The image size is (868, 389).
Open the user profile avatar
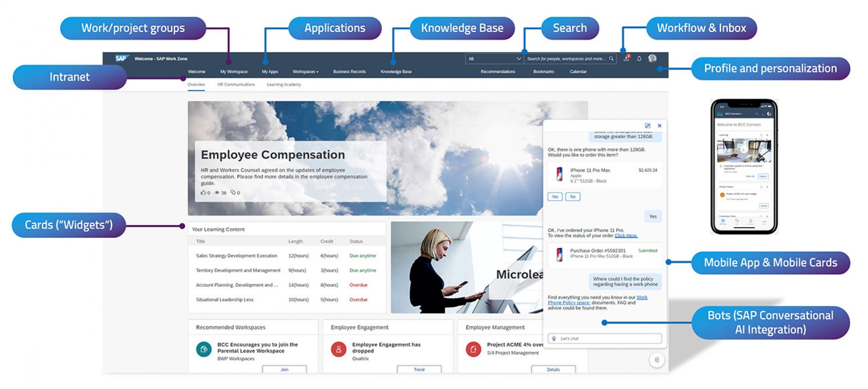click(x=652, y=58)
